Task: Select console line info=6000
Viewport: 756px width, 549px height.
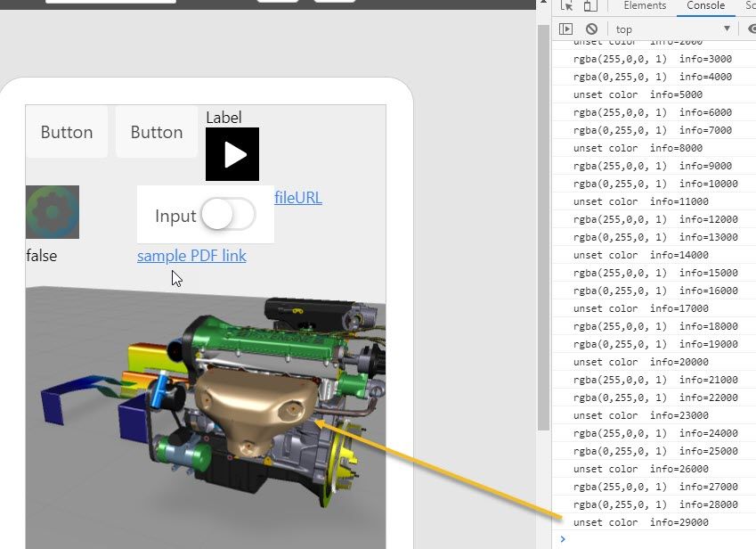Action: [x=653, y=112]
